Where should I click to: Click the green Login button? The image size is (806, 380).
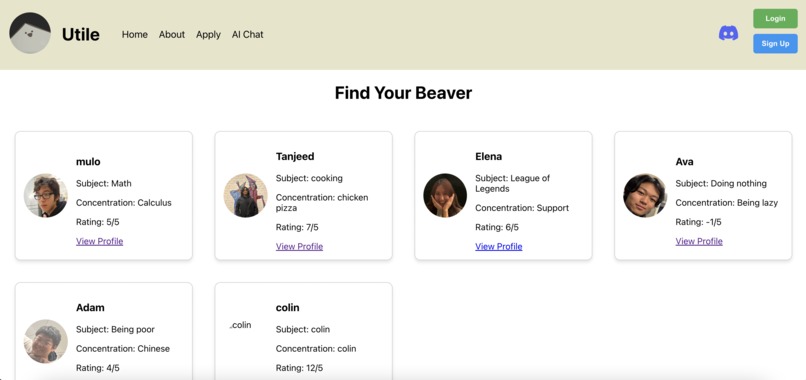click(x=775, y=19)
